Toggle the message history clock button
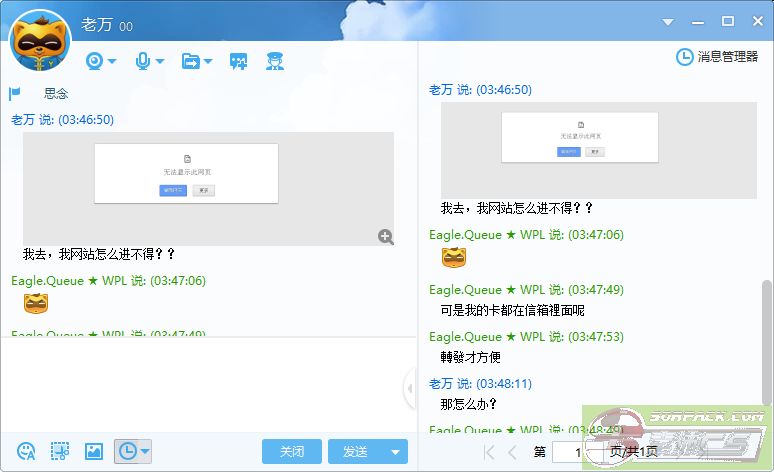The image size is (774, 472). (128, 451)
